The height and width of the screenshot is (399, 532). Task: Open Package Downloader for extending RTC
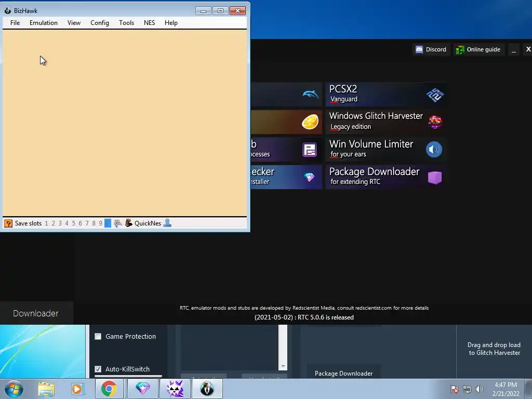coord(386,177)
